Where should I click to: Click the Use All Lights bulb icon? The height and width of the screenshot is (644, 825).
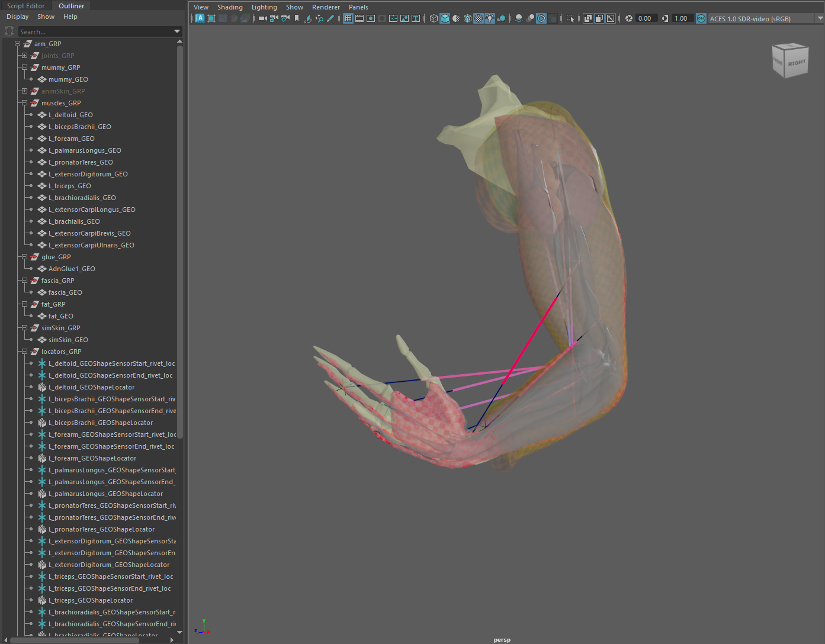tap(490, 18)
